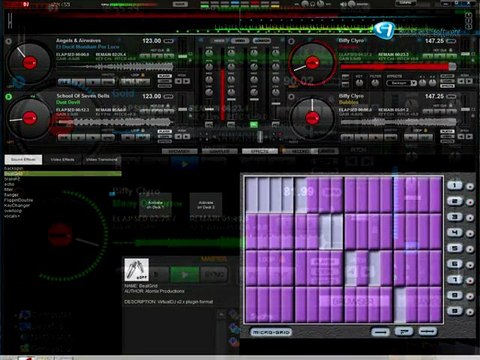Select the BeatGrid effect row
Image resolution: width=480 pixels, height=360 pixels.
point(63,174)
